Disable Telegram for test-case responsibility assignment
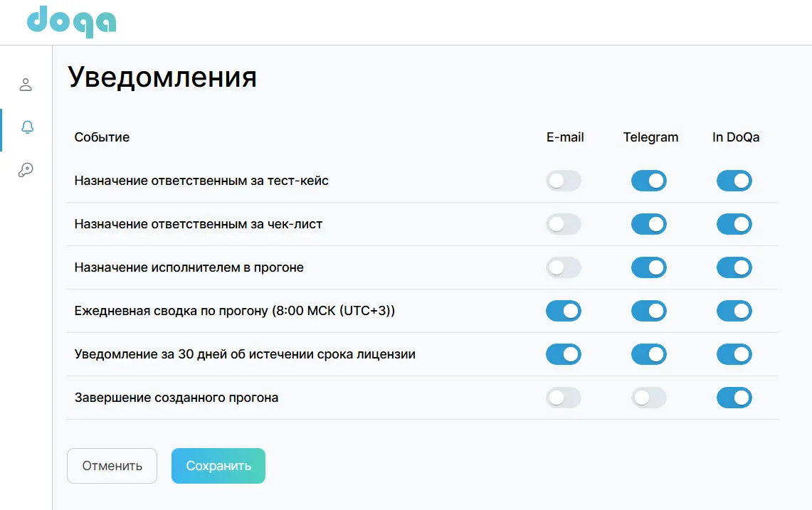 [649, 181]
